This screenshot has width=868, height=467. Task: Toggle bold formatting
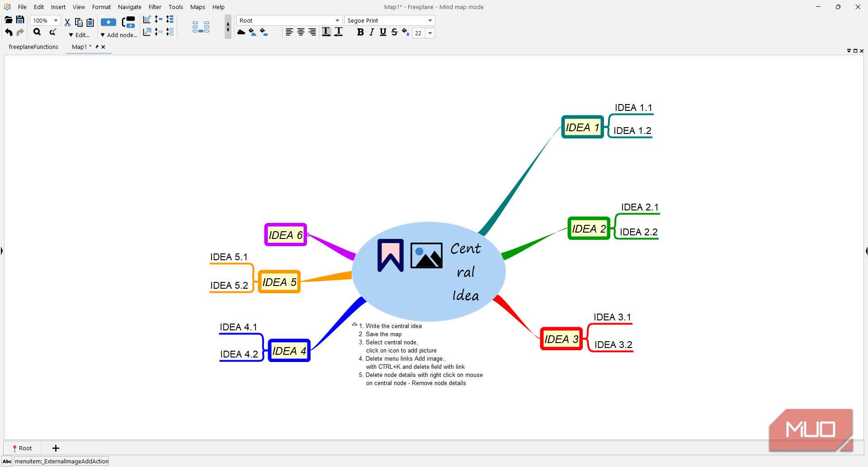click(x=360, y=32)
